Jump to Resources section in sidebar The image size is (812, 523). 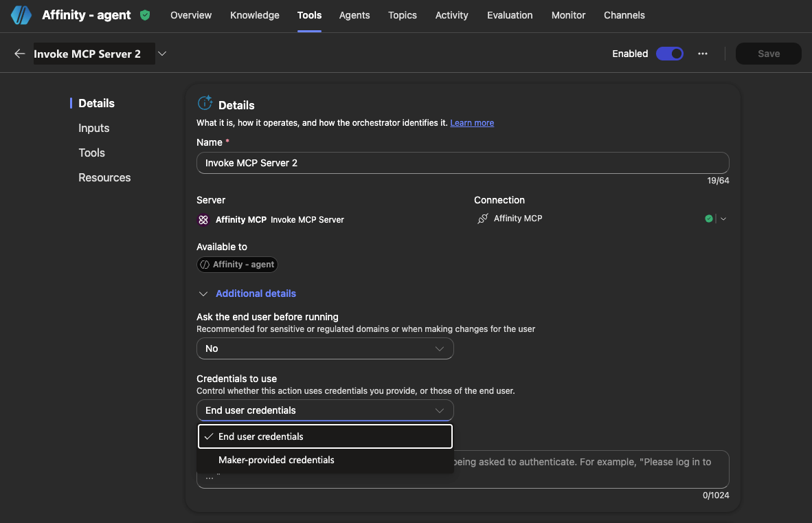point(104,177)
